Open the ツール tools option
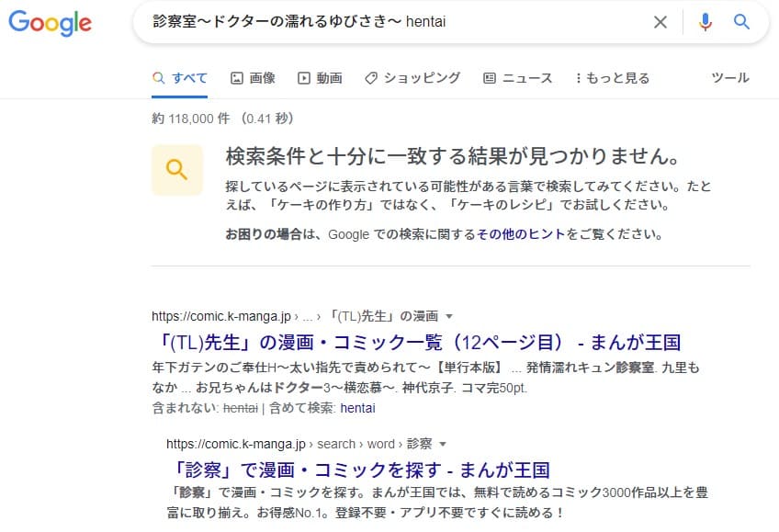Viewport: 779px width, 532px height. coord(729,78)
